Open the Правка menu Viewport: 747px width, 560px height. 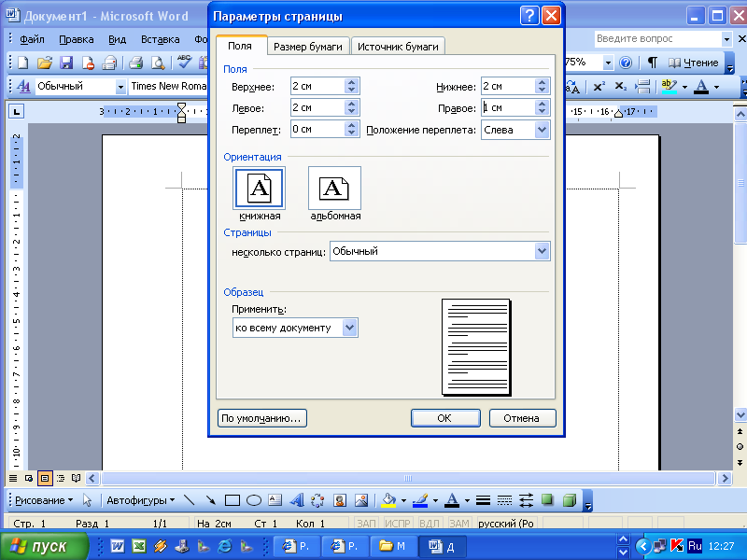[77, 39]
